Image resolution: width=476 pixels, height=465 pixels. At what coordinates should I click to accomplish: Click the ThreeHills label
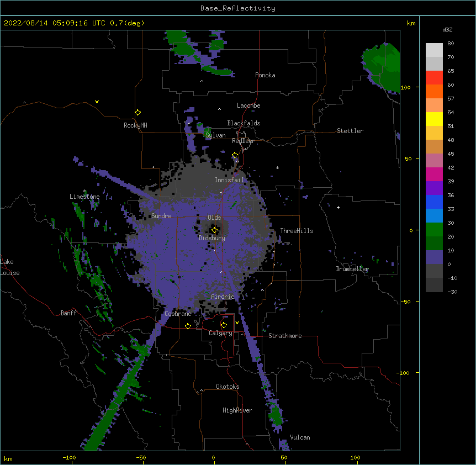(x=297, y=231)
